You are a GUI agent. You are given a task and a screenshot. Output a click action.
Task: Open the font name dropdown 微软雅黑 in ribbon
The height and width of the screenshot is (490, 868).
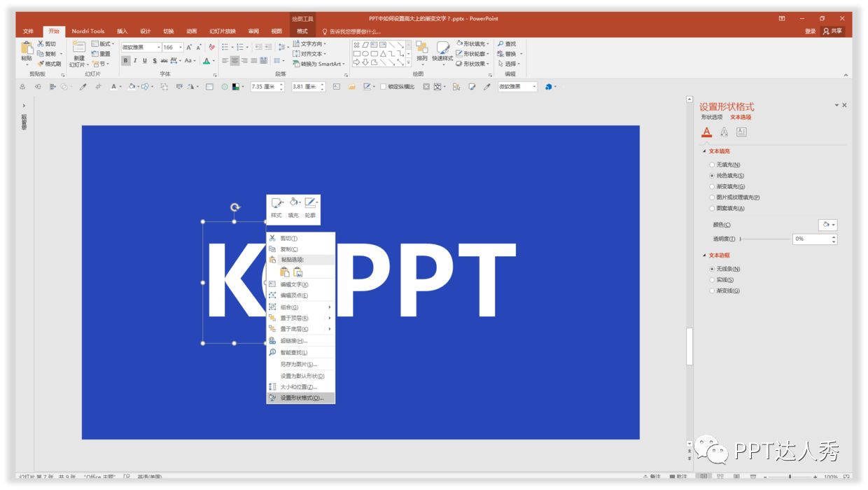pos(157,47)
